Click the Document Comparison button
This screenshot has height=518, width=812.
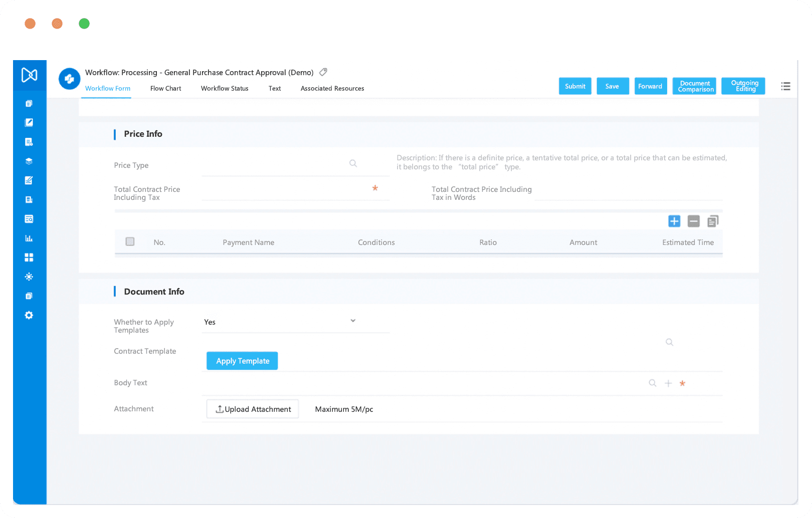[x=695, y=86]
